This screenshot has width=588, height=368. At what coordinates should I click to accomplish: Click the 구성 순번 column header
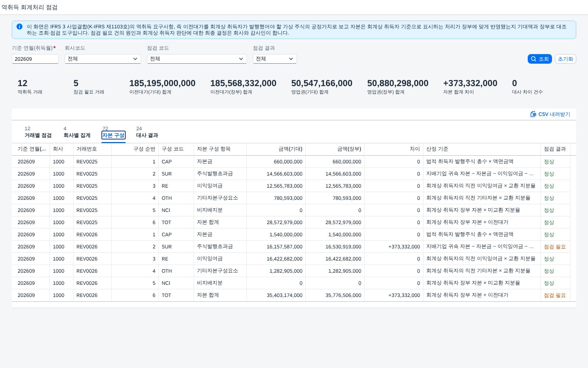point(135,149)
